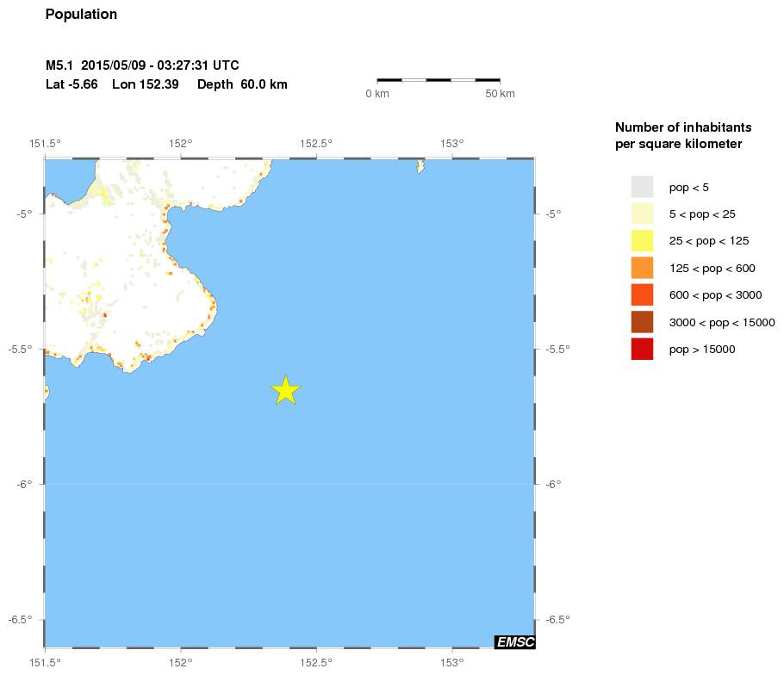Click the small island near the top map edge
Viewport: 784px width, 675px height.
[x=421, y=165]
